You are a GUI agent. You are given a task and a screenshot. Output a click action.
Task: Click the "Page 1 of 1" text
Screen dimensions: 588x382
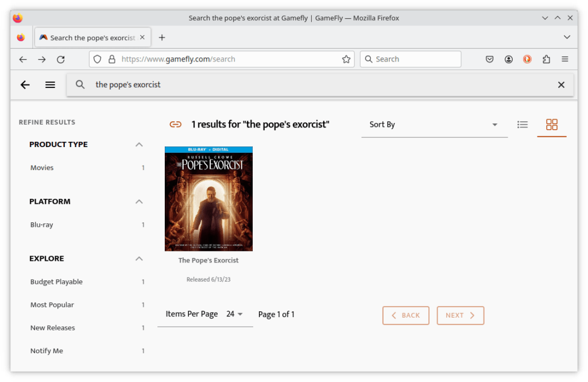pyautogui.click(x=276, y=314)
